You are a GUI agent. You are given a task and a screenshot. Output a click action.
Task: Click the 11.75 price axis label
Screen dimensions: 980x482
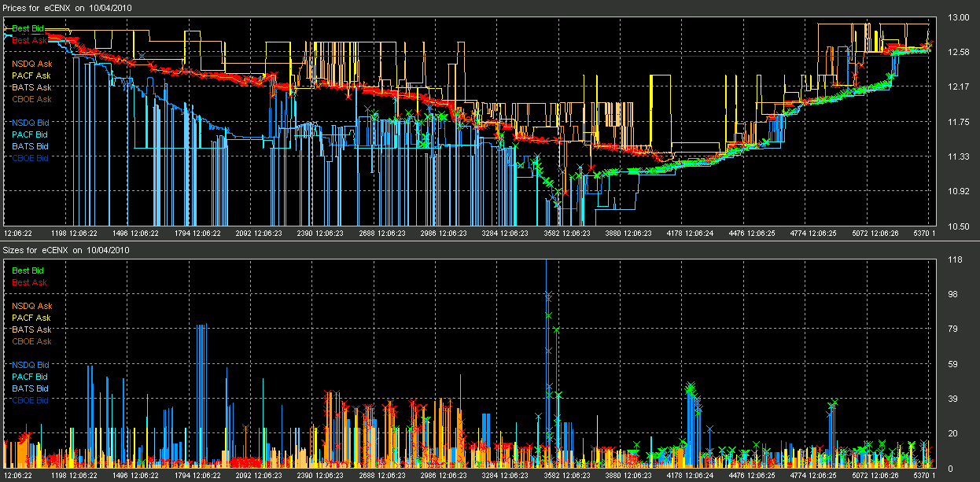click(959, 122)
